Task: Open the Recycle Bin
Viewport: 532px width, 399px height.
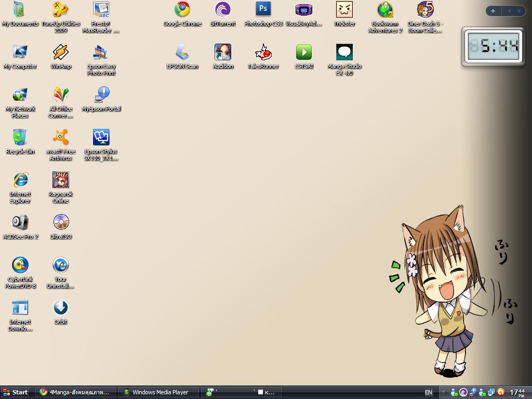Action: click(x=20, y=142)
